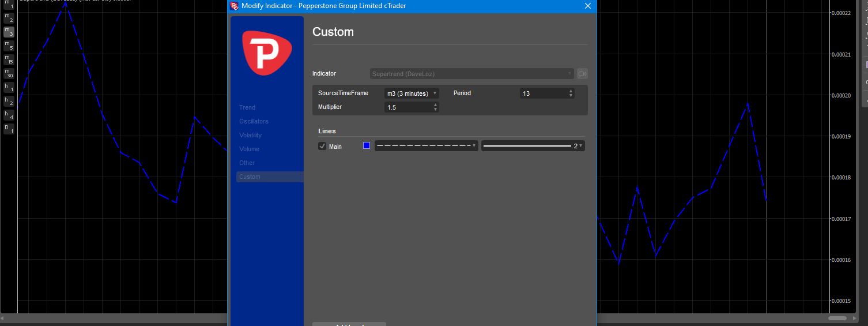
Task: Choose the m30 timeframe button
Action: [x=9, y=73]
